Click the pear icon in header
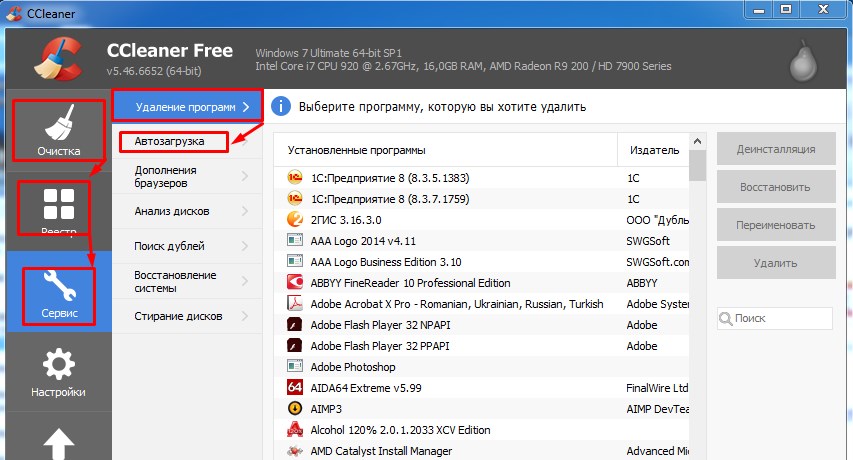This screenshot has height=460, width=853. pos(802,63)
